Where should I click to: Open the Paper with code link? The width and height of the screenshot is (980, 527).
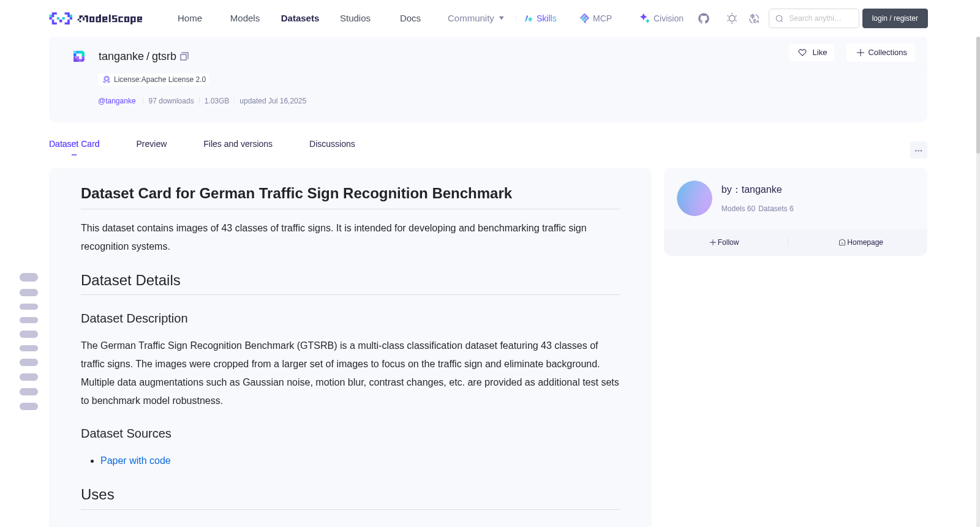pos(135,460)
